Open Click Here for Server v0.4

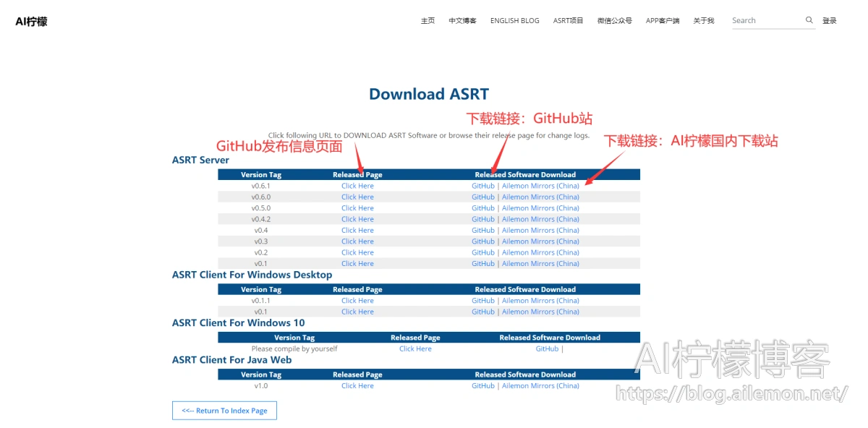click(x=357, y=231)
